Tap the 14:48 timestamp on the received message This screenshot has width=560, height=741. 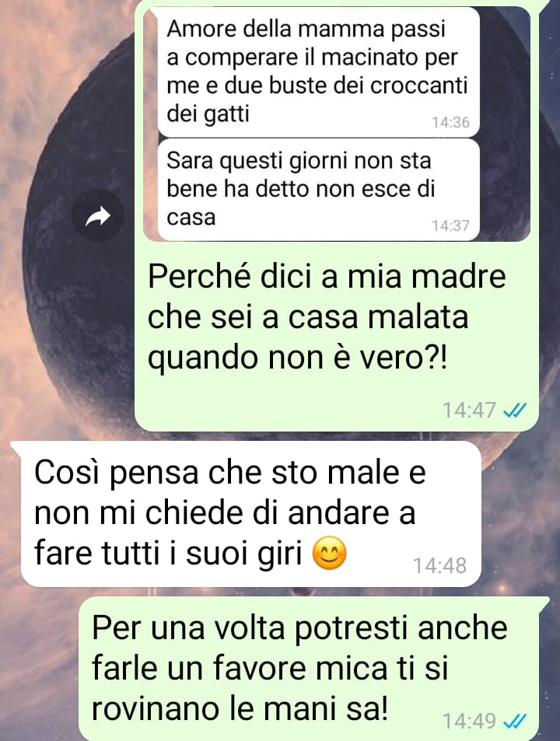[x=439, y=565]
